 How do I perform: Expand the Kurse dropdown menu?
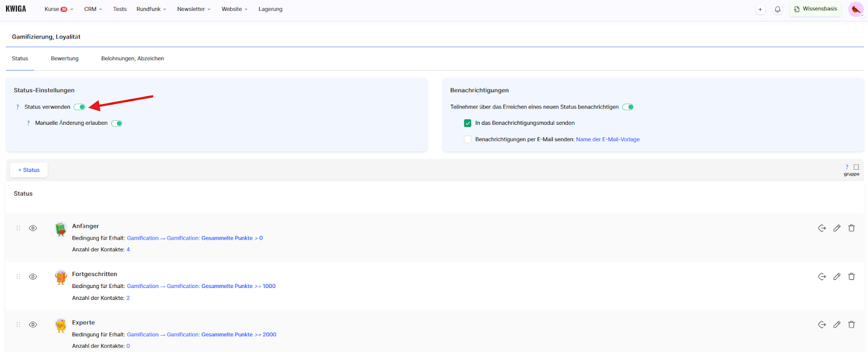59,9
